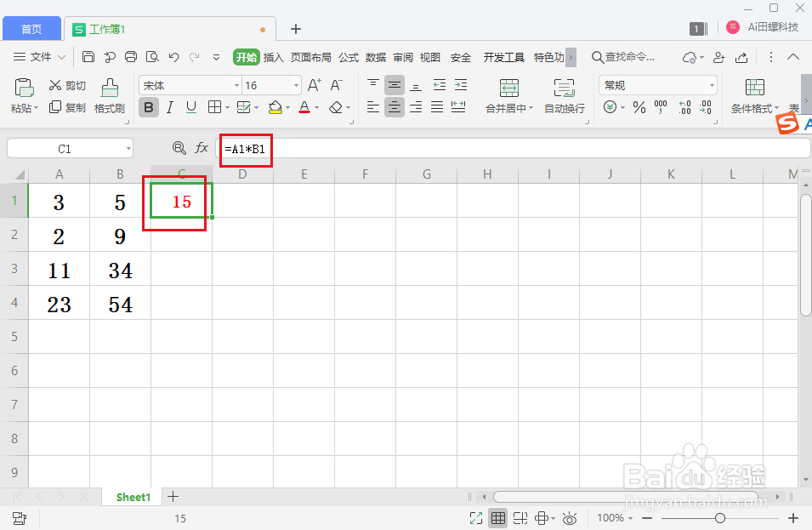The height and width of the screenshot is (530, 812).
Task: Open fill color dropdown arrow
Action: point(288,108)
